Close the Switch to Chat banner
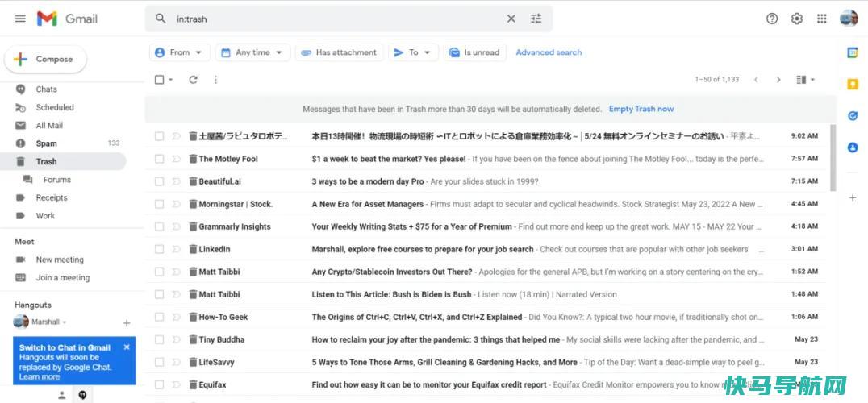The height and width of the screenshot is (403, 868). click(127, 347)
